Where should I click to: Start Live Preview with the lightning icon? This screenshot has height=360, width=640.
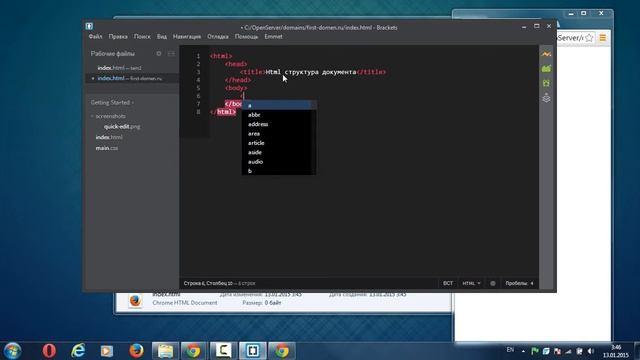[x=546, y=54]
